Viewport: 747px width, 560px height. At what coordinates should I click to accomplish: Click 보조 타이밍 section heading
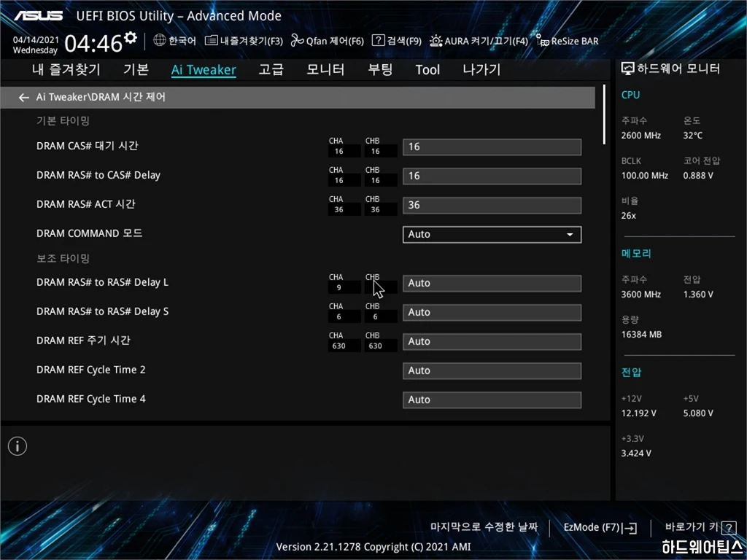coord(63,259)
